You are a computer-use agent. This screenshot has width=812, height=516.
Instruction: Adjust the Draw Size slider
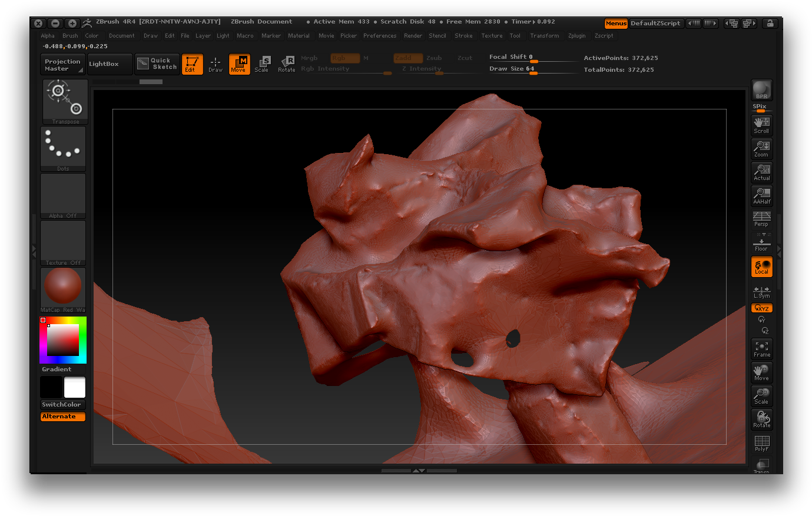point(533,69)
